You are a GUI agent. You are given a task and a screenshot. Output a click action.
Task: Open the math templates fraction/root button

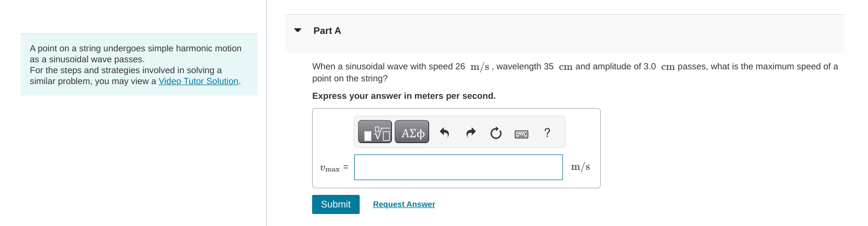click(x=375, y=132)
